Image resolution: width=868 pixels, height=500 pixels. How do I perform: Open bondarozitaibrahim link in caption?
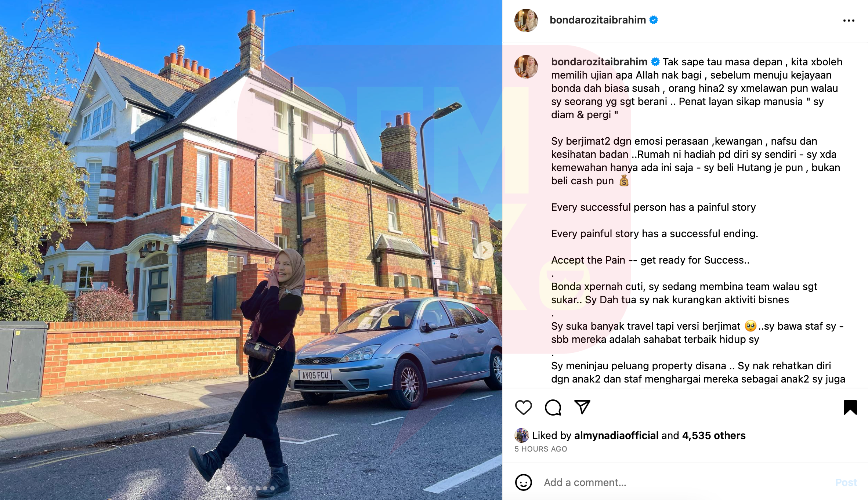(599, 62)
